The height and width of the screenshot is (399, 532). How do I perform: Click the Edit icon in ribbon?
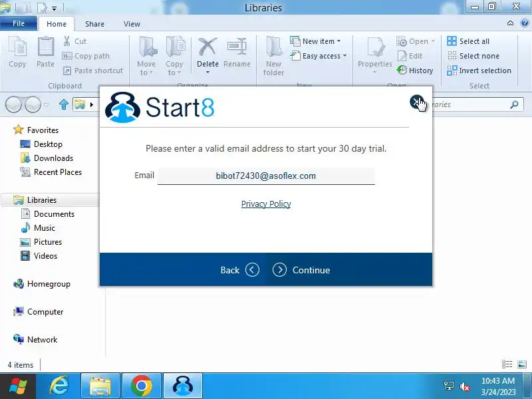[x=402, y=56]
